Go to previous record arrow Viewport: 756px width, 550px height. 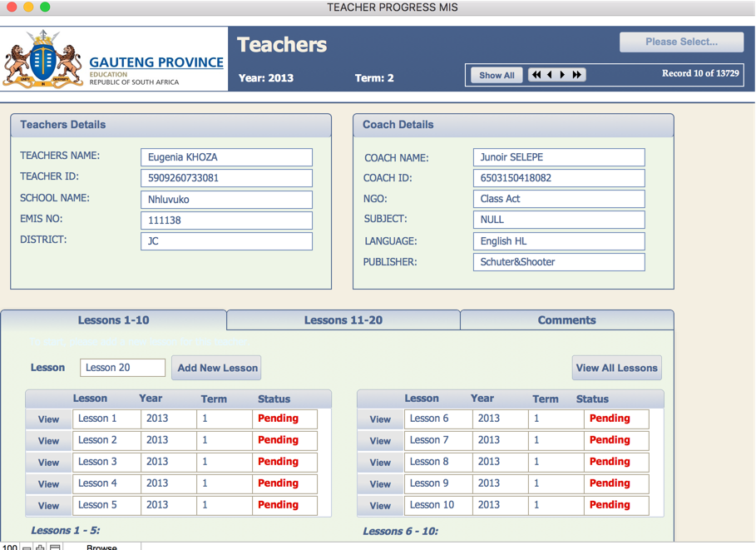(x=550, y=75)
